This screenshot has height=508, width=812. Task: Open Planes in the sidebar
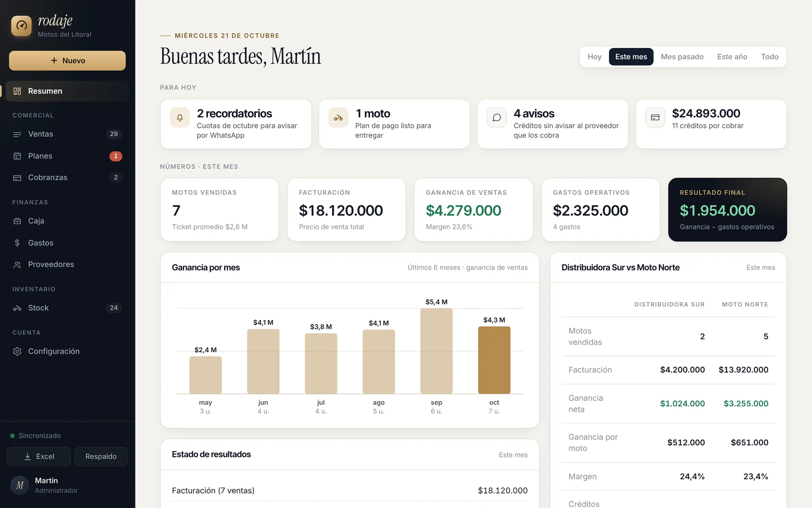click(x=67, y=156)
